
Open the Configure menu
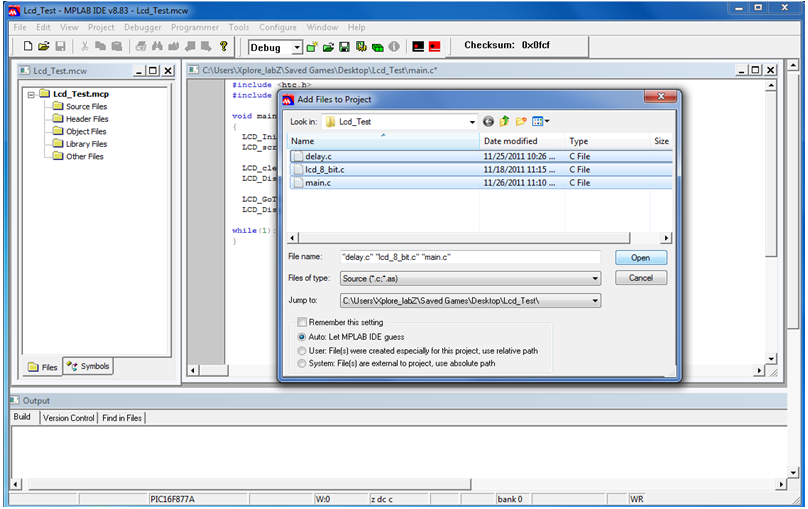tap(278, 27)
